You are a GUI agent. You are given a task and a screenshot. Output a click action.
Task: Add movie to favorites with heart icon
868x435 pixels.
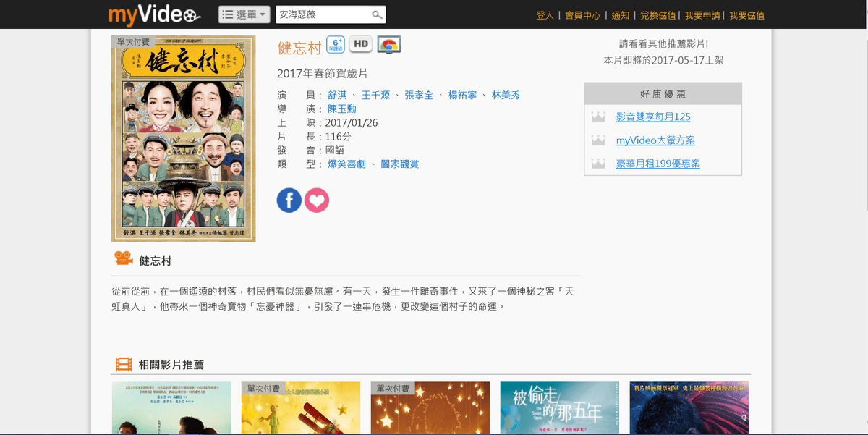pyautogui.click(x=317, y=200)
